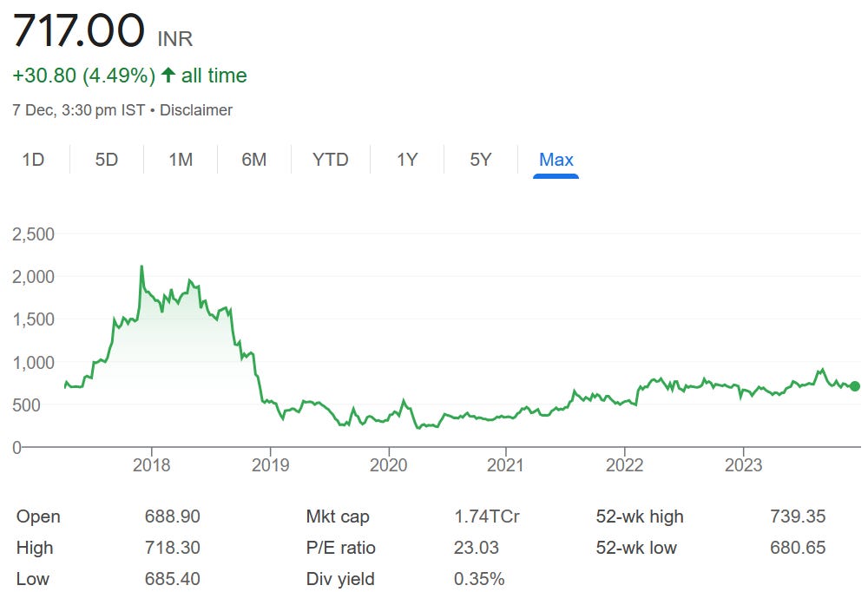Image resolution: width=868 pixels, height=592 pixels.
Task: Click the 52-wk low label
Action: click(x=636, y=548)
